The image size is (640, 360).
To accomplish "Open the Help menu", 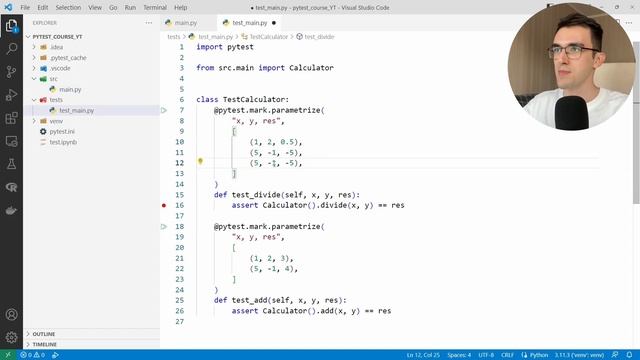I will click(180, 7).
